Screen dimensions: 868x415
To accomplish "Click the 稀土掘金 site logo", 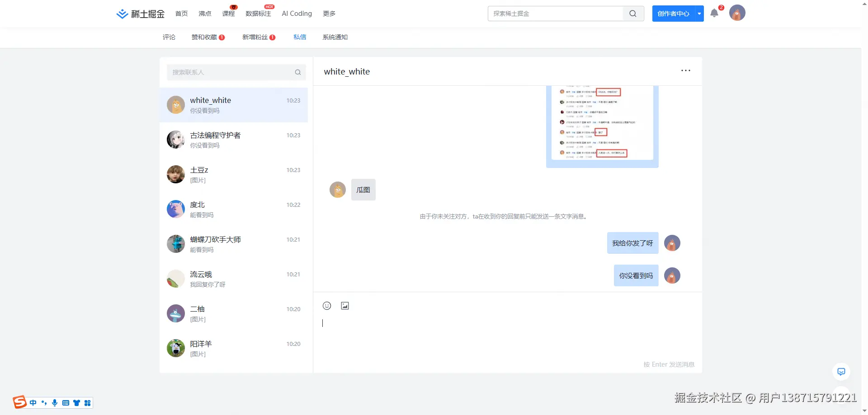I will [x=139, y=14].
